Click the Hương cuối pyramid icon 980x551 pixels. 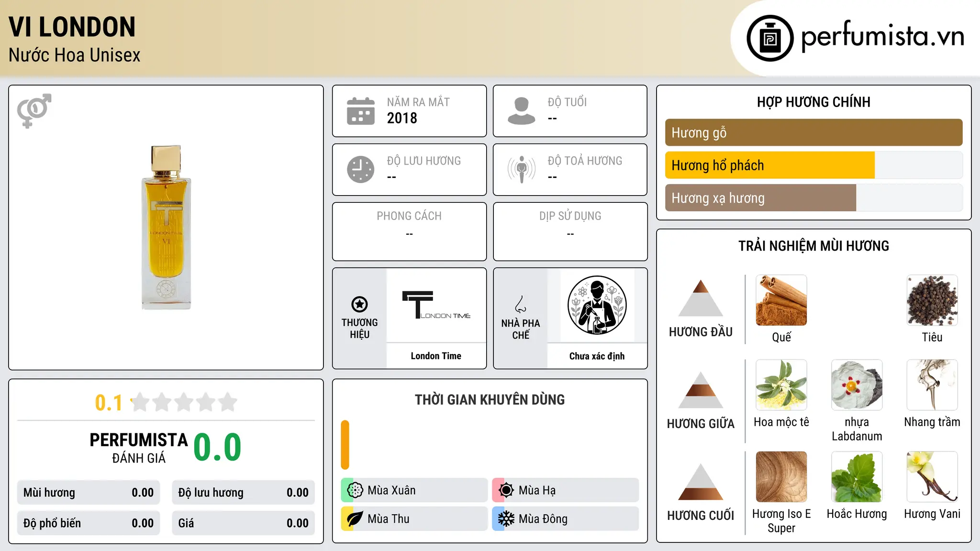click(x=701, y=482)
